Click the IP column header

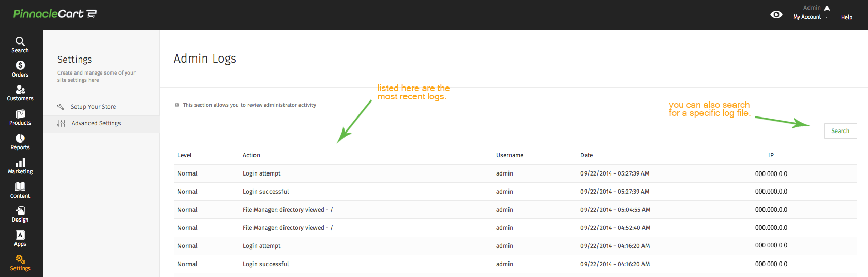(771, 155)
